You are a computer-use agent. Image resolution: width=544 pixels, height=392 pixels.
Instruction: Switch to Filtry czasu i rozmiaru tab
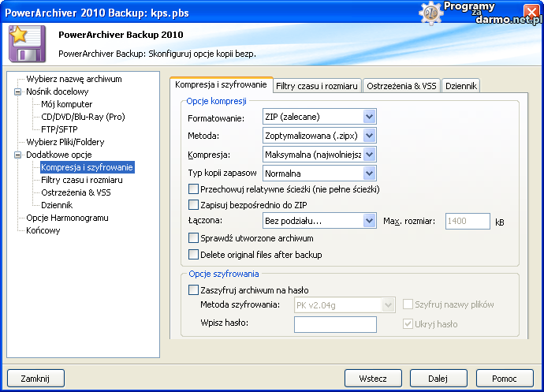(317, 85)
